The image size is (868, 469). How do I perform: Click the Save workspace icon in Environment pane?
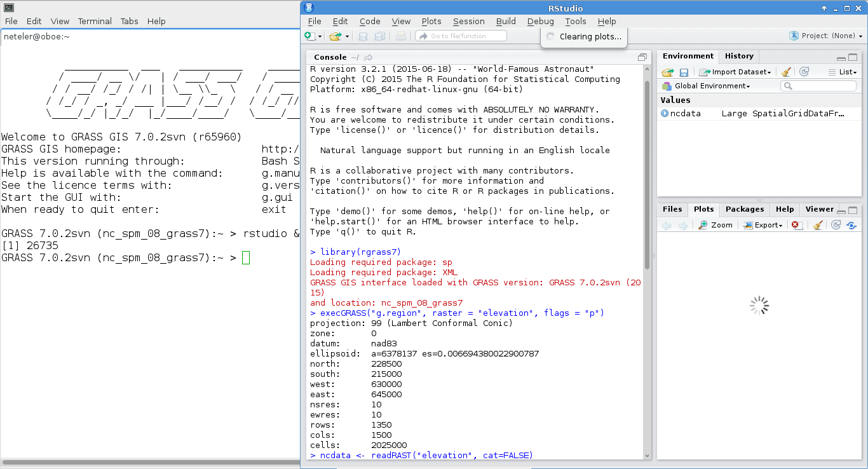click(x=684, y=72)
